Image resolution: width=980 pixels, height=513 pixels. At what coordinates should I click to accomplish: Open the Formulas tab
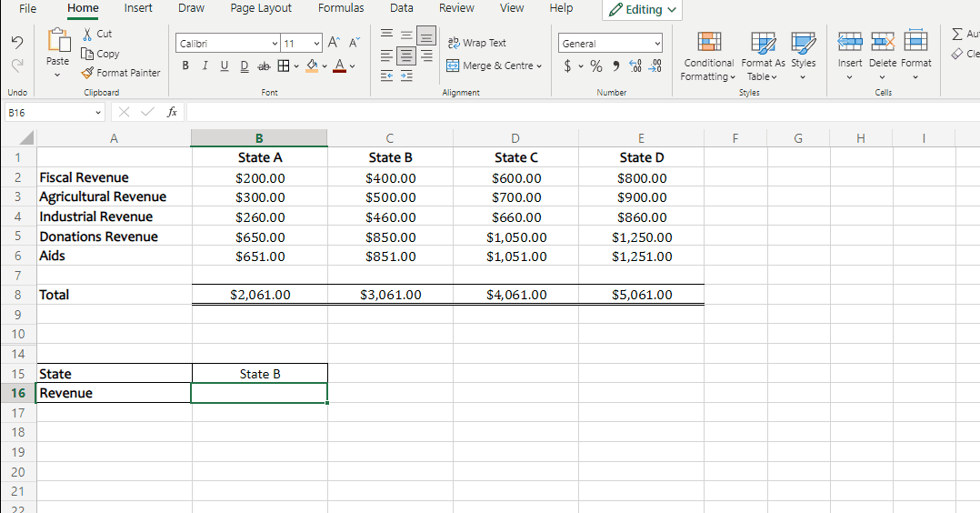pos(341,8)
